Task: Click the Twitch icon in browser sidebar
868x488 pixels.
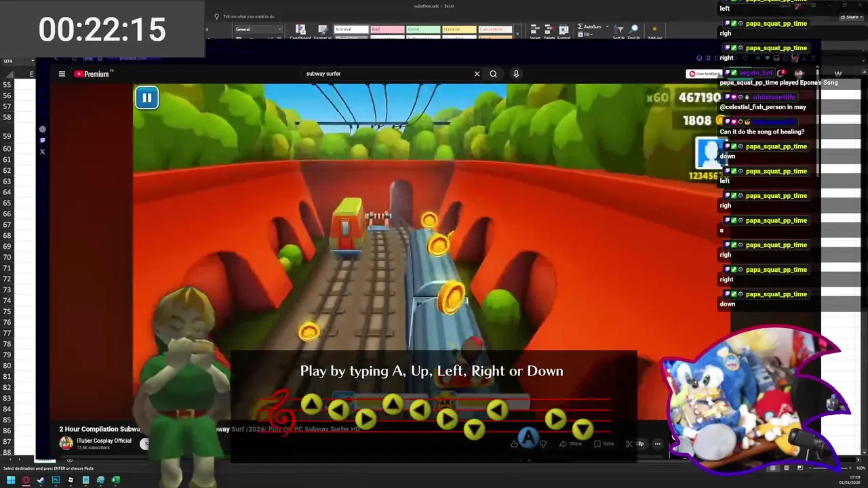Action: click(42, 140)
